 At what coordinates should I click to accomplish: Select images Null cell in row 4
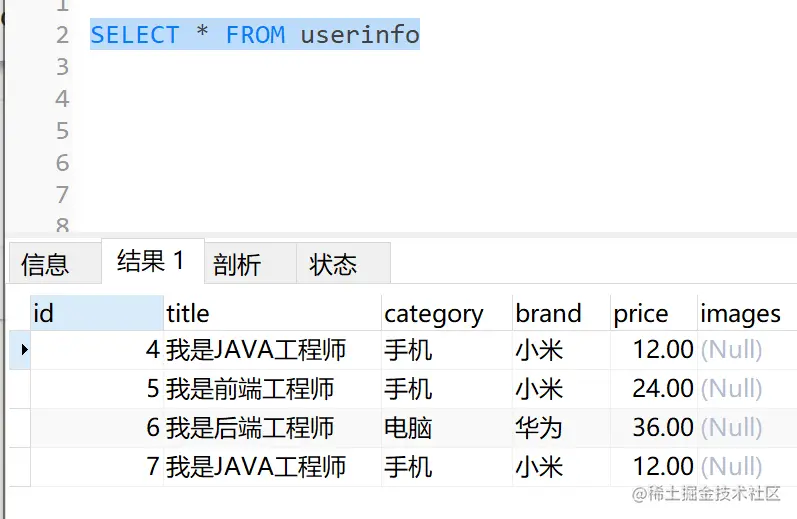tap(747, 350)
